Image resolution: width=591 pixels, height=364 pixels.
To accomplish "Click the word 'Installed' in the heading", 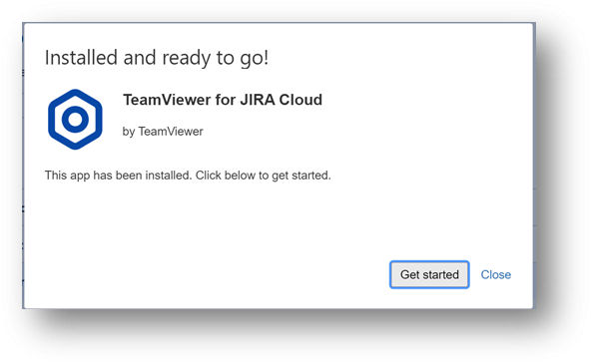I will [81, 58].
